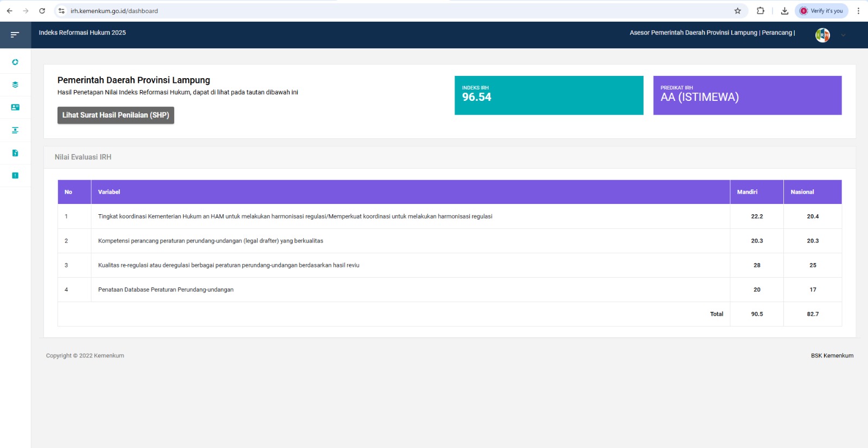The image size is (868, 448).
Task: View site information icon in address bar
Action: tap(61, 11)
